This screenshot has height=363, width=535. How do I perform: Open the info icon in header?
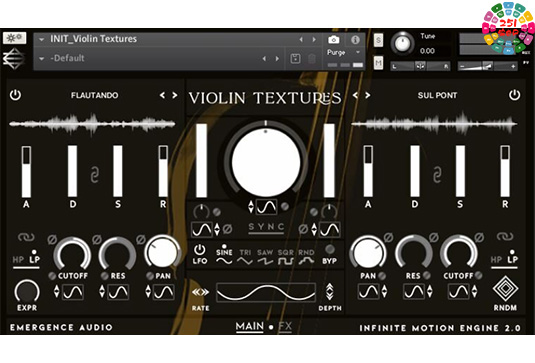click(x=355, y=40)
